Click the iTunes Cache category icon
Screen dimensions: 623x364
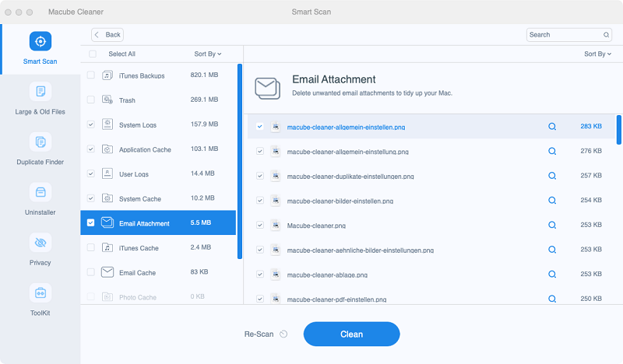click(107, 247)
